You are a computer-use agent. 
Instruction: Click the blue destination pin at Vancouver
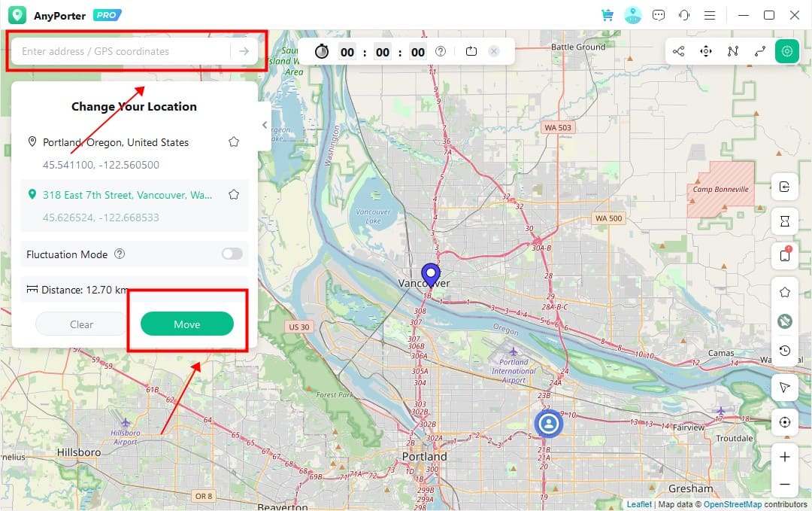pyautogui.click(x=430, y=275)
